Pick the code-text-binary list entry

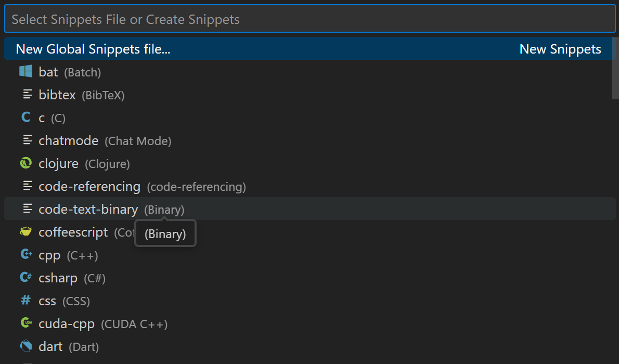pyautogui.click(x=310, y=209)
